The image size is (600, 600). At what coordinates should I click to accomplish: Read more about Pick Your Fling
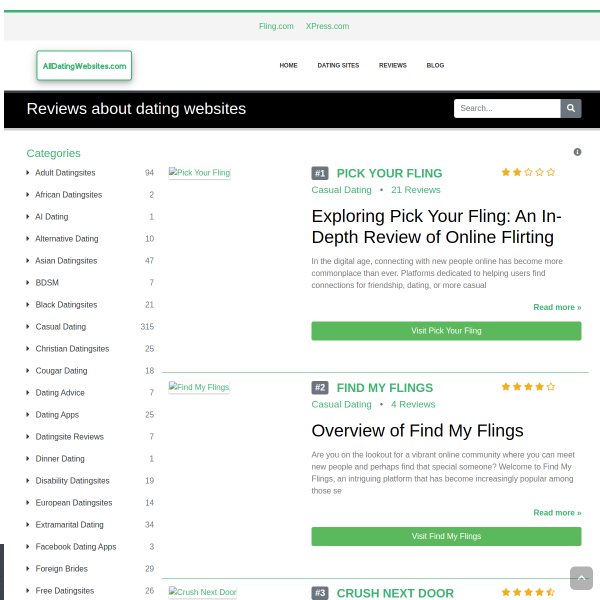point(557,307)
